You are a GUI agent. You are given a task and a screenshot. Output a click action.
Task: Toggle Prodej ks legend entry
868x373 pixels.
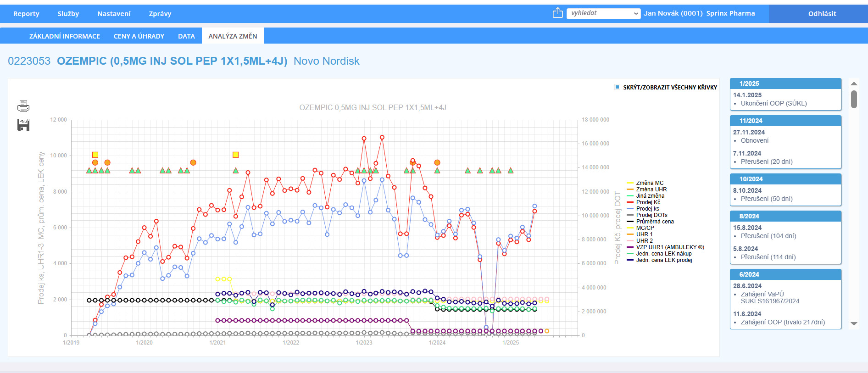click(643, 209)
